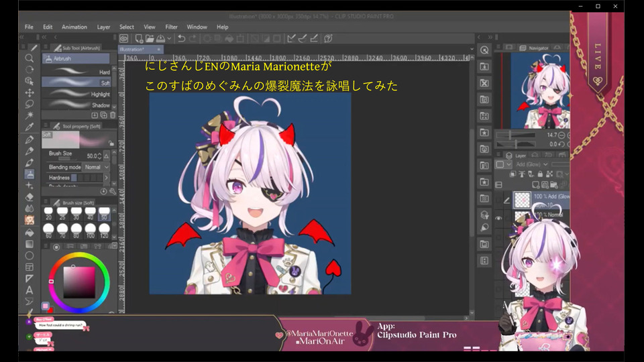Choose the Shadow airbrush sub tool
This screenshot has height=362, width=644.
point(76,105)
